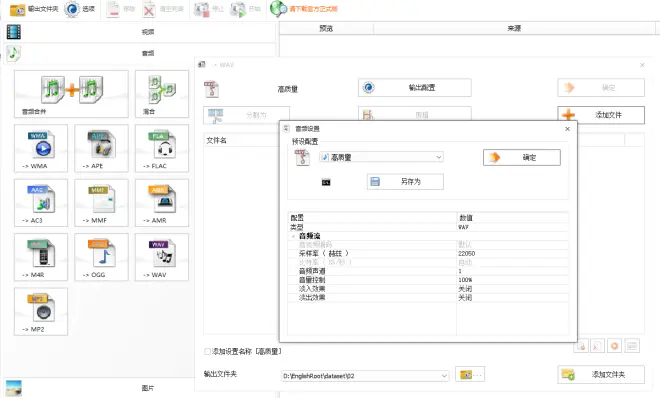Click the remove file icon below the file list

coord(581,346)
